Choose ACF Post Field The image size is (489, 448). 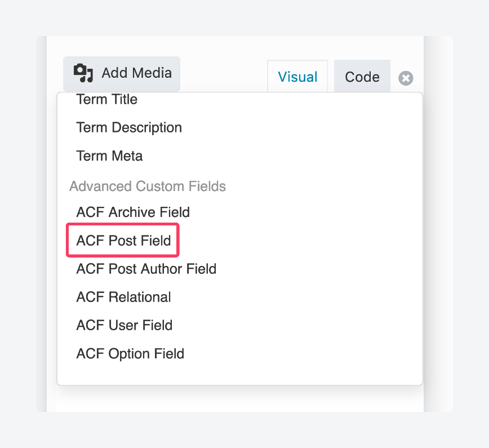tap(123, 240)
